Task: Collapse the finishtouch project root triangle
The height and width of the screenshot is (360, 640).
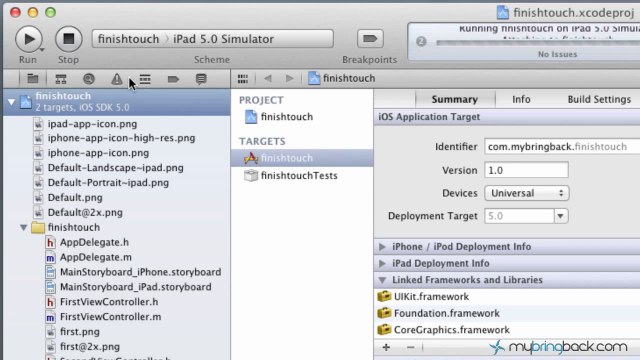Action: click(x=11, y=102)
